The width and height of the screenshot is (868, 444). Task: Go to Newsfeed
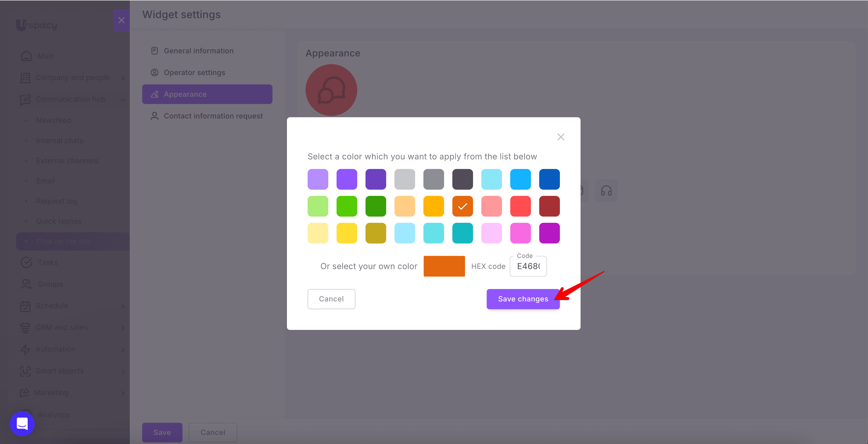(x=54, y=121)
